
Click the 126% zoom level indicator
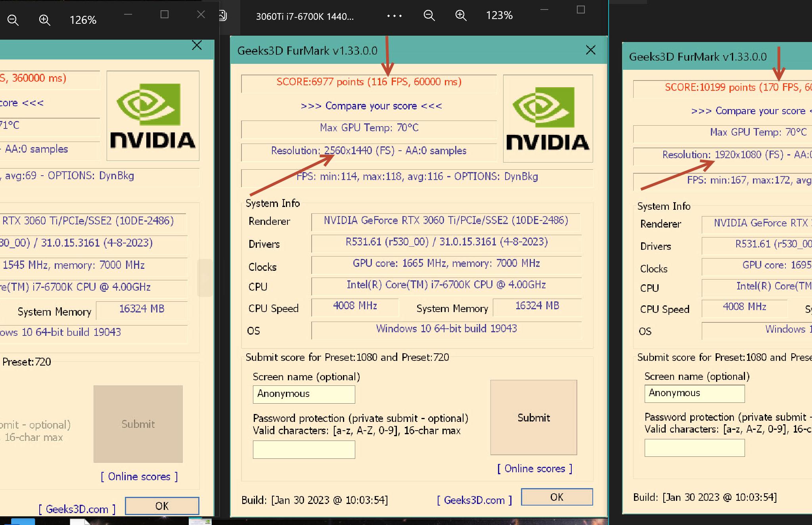click(x=83, y=20)
